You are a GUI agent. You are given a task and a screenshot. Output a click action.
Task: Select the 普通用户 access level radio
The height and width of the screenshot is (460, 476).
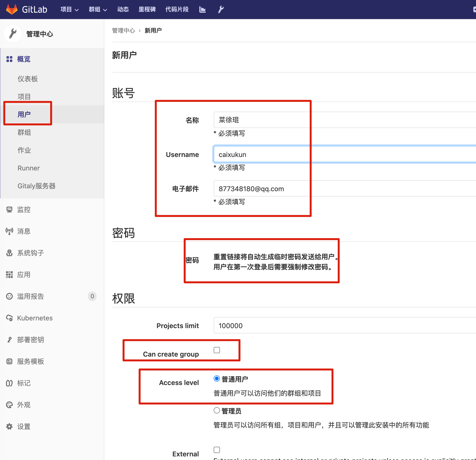pos(217,379)
